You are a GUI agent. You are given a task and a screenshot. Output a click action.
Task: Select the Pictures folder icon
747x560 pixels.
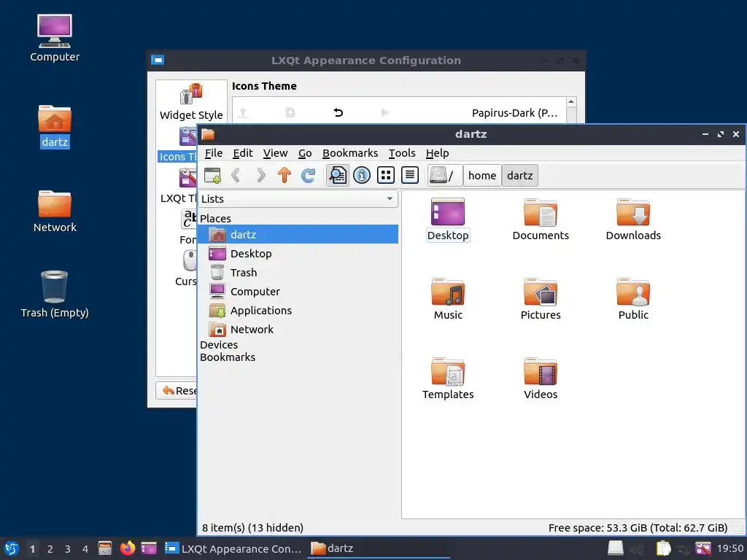click(541, 300)
